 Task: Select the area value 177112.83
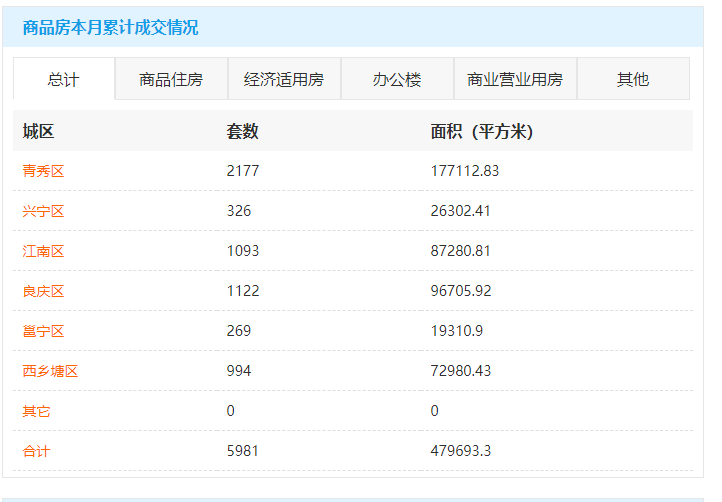465,171
